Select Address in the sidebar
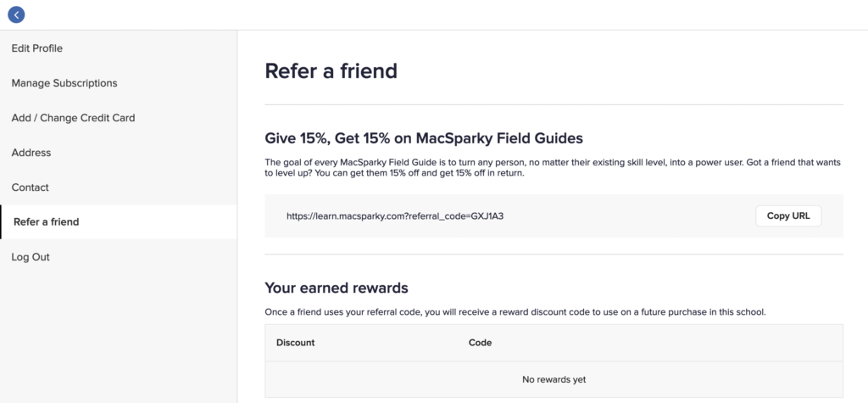This screenshot has width=868, height=403. pos(31,153)
